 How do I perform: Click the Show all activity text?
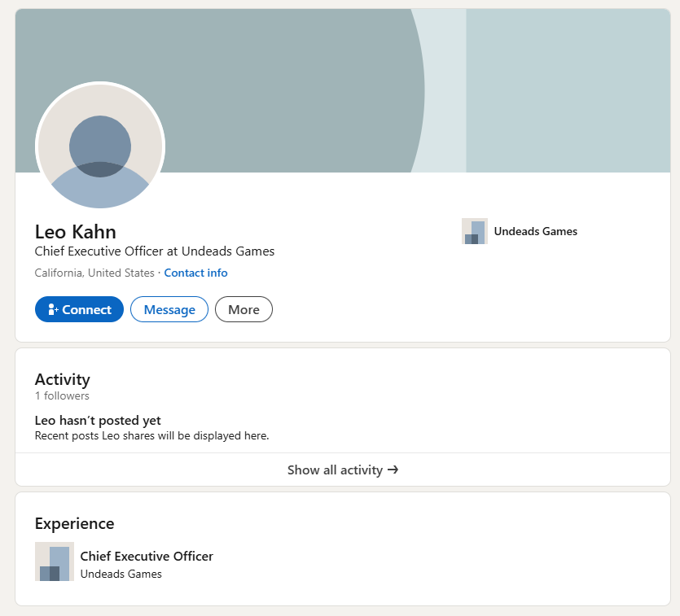(x=335, y=470)
